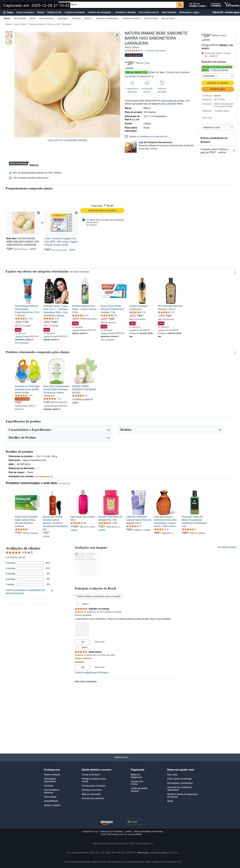Image resolution: width=240 pixels, height=868 pixels.
Task: Click the Política de devolução icon
Action: [x=162, y=83]
